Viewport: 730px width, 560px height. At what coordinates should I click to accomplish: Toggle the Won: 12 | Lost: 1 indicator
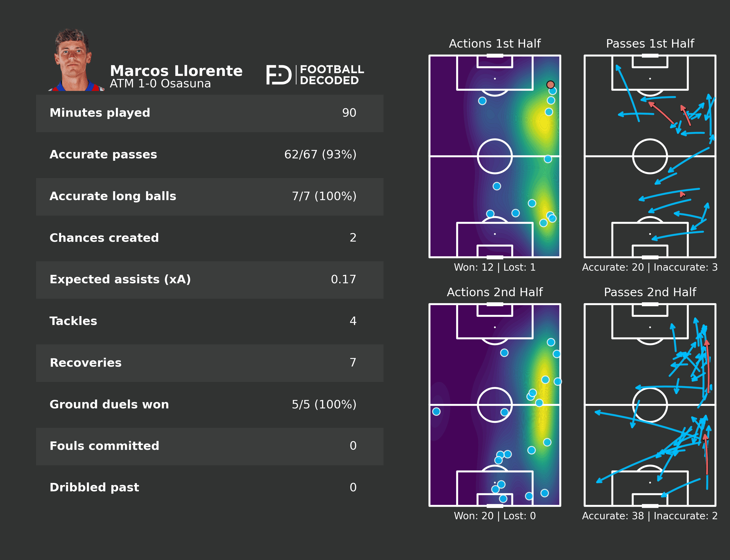click(495, 267)
